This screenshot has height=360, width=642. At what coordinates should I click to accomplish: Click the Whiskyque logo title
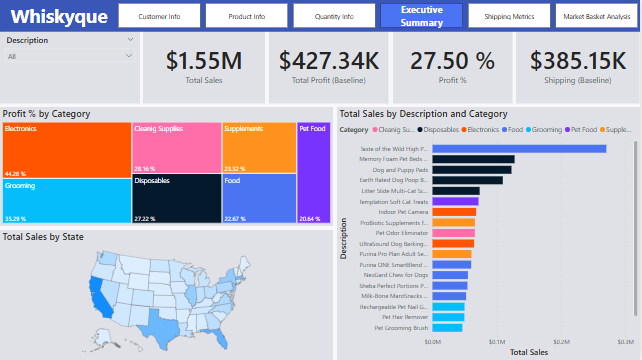59,17
